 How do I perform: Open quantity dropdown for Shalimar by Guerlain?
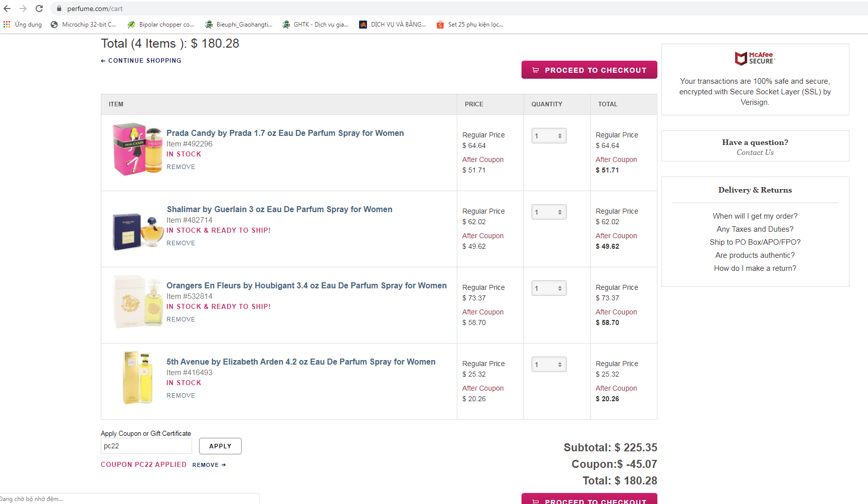(549, 212)
